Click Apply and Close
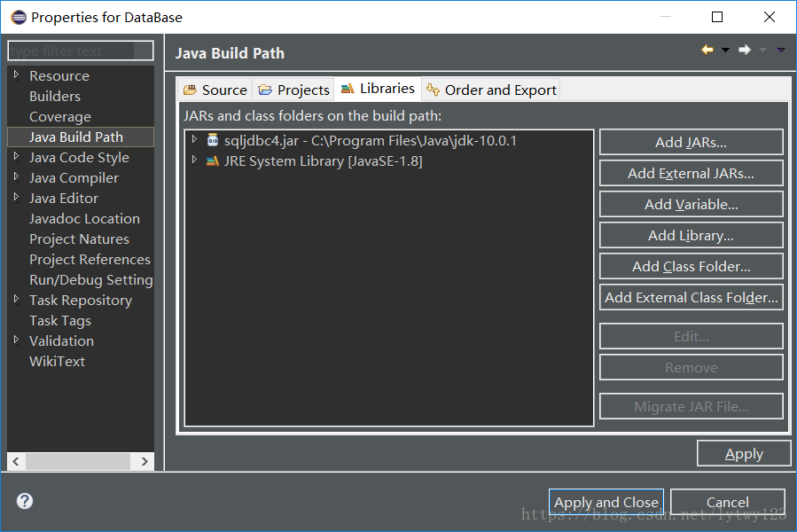Image resolution: width=797 pixels, height=532 pixels. (x=606, y=502)
